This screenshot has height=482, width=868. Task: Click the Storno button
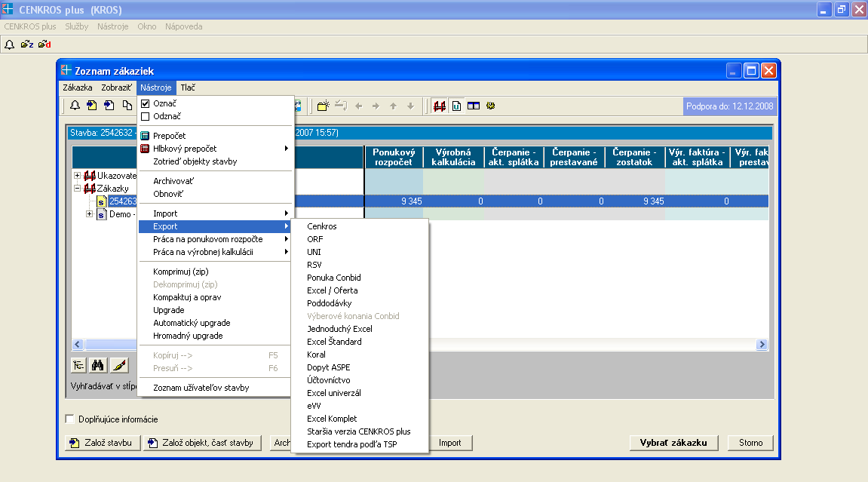(750, 443)
